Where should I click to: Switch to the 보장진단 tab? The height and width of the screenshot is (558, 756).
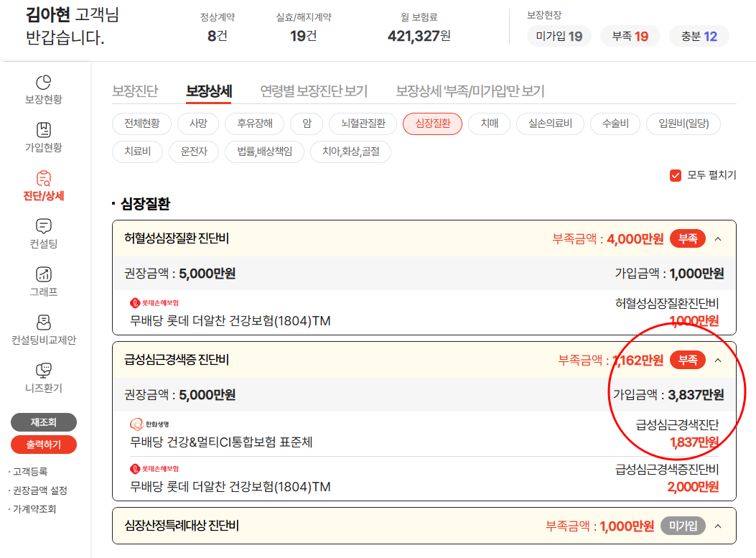coord(135,91)
